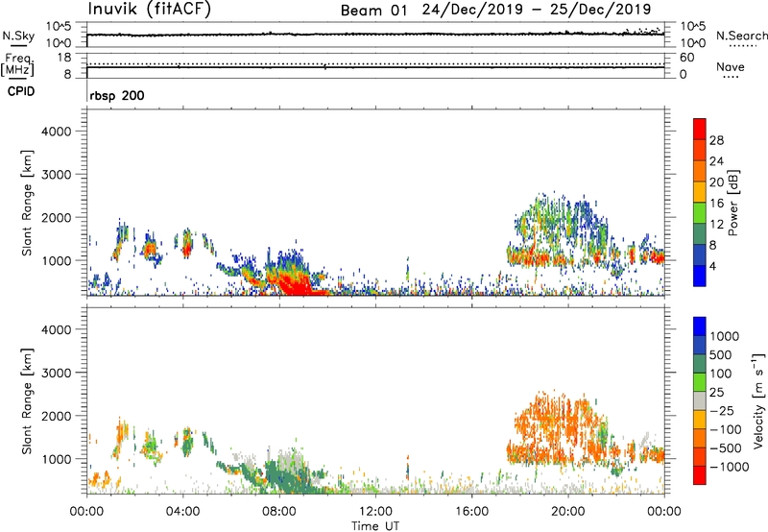Click the orange scatter near 20:00 in velocity panel
This screenshot has width=768, height=532.
tap(564, 426)
